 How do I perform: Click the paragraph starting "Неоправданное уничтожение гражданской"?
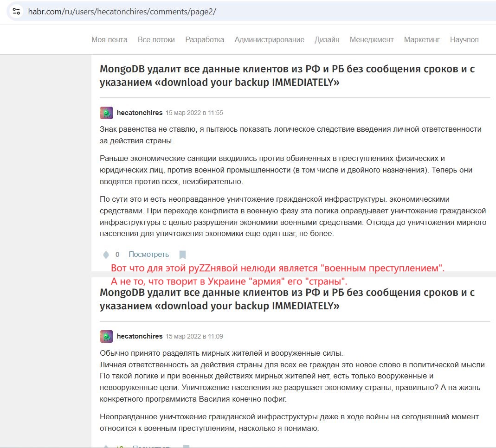(x=289, y=422)
